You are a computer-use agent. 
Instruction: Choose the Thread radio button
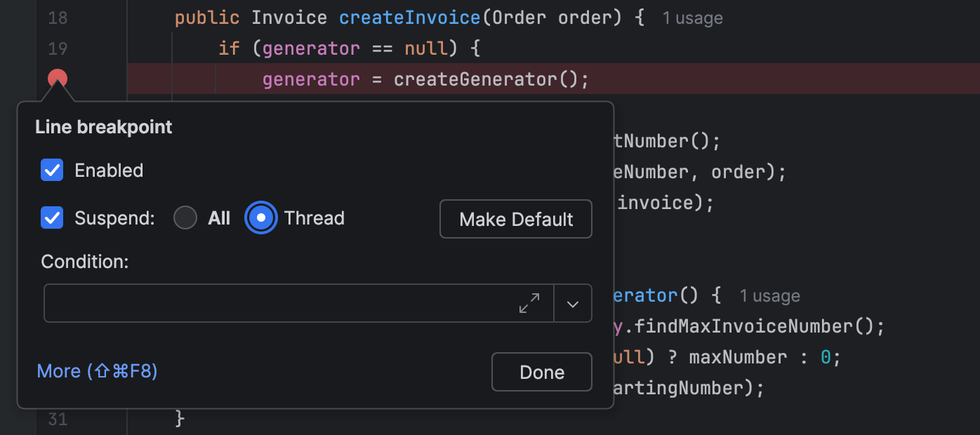pyautogui.click(x=261, y=218)
